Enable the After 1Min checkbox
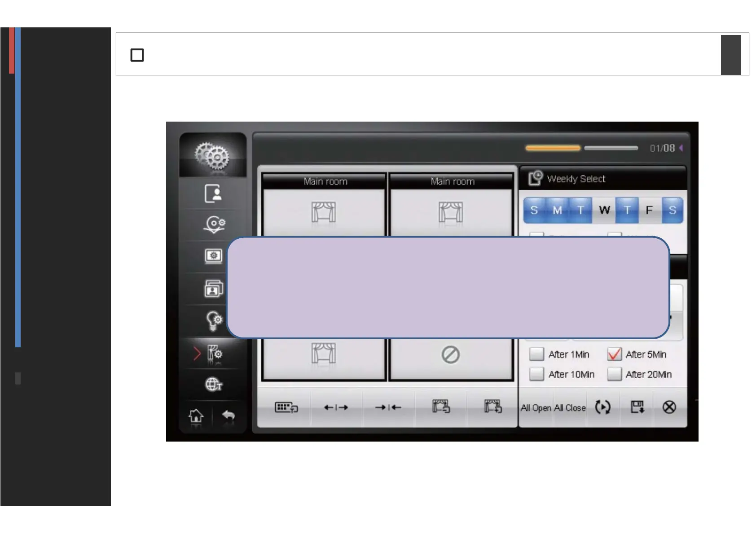 click(536, 354)
